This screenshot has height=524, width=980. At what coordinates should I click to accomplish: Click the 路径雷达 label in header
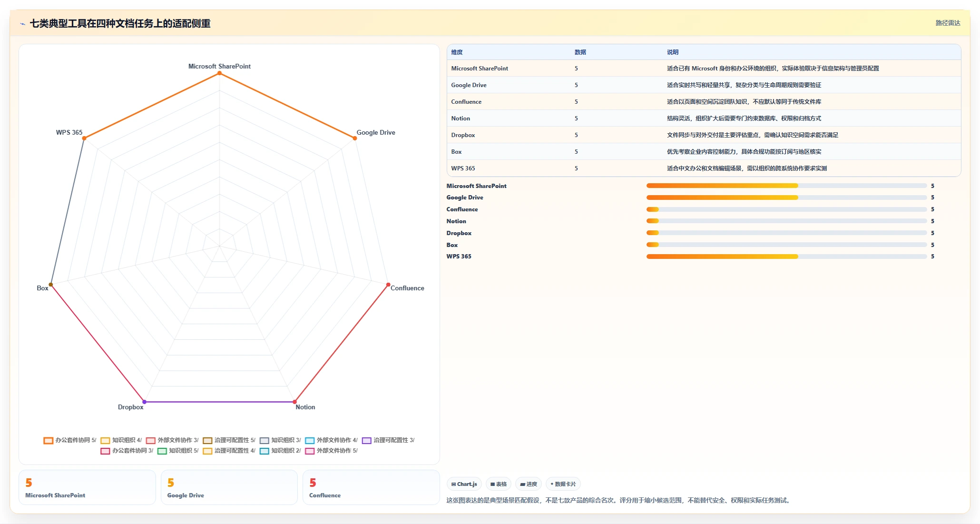coord(948,23)
